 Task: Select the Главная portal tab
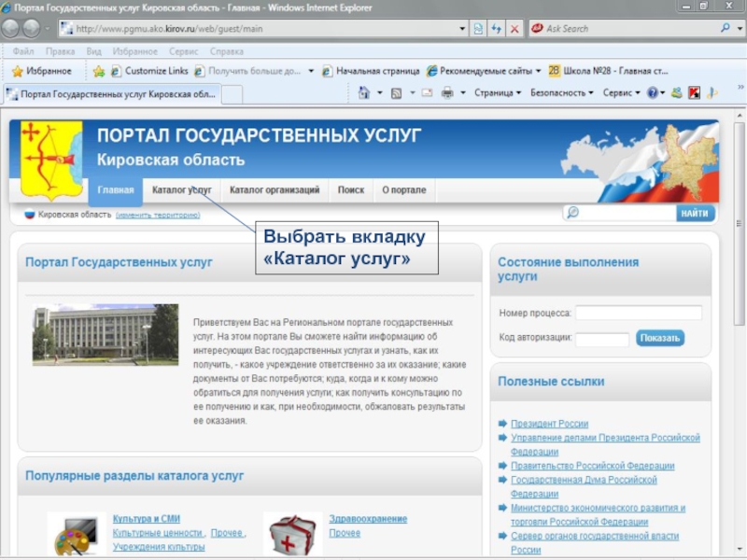pyautogui.click(x=115, y=190)
